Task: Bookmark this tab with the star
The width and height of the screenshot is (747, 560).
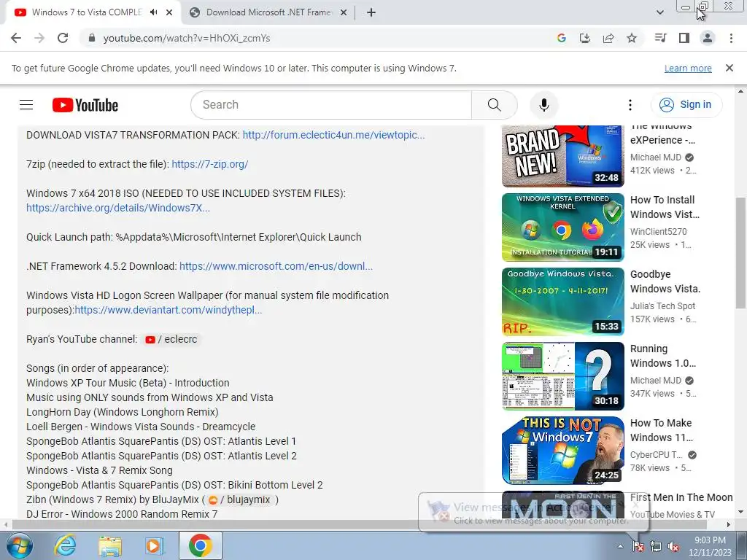Action: pyautogui.click(x=632, y=38)
